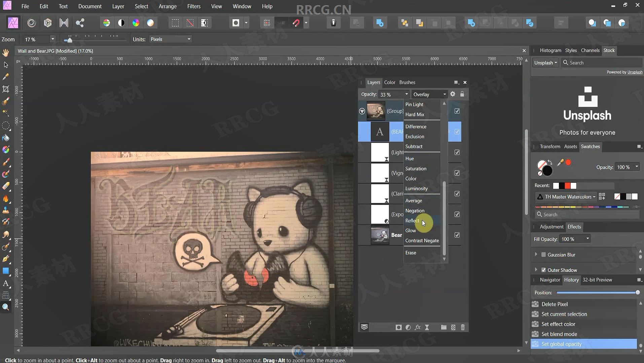Image resolution: width=644 pixels, height=363 pixels.
Task: Click the Group Layers folder icon
Action: click(x=443, y=327)
